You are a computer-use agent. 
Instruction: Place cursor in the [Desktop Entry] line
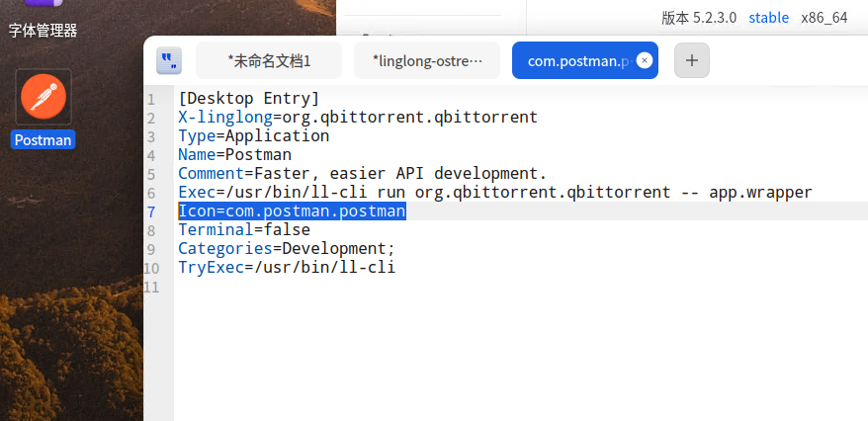click(x=249, y=99)
